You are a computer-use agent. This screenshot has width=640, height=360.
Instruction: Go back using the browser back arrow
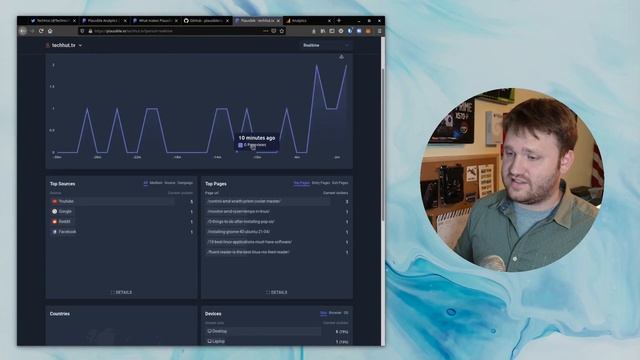coord(23,31)
